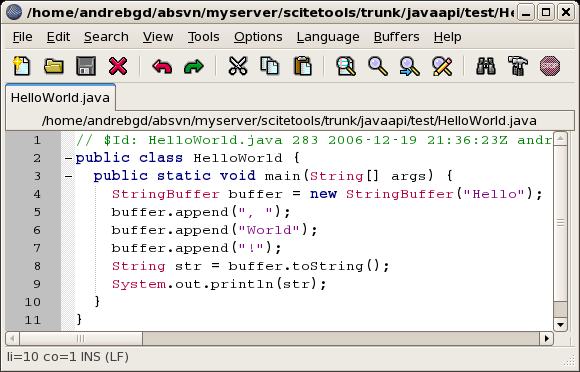
Task: Click the "World" string literal
Action: tap(269, 230)
